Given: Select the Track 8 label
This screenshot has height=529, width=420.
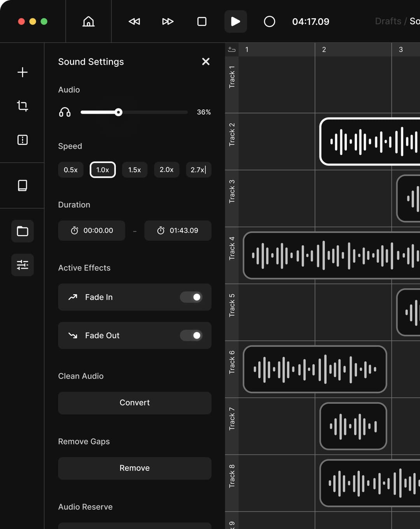Looking at the screenshot, I should click(232, 476).
